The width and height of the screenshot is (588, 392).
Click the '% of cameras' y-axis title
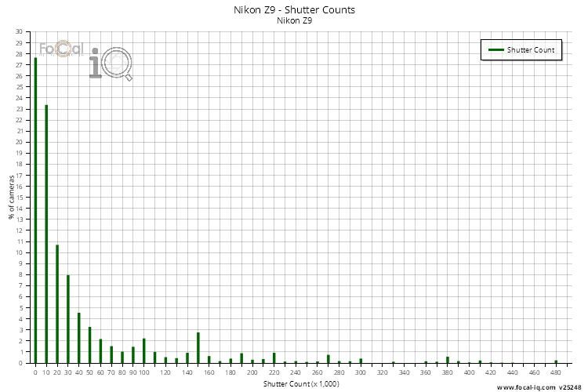[11, 198]
